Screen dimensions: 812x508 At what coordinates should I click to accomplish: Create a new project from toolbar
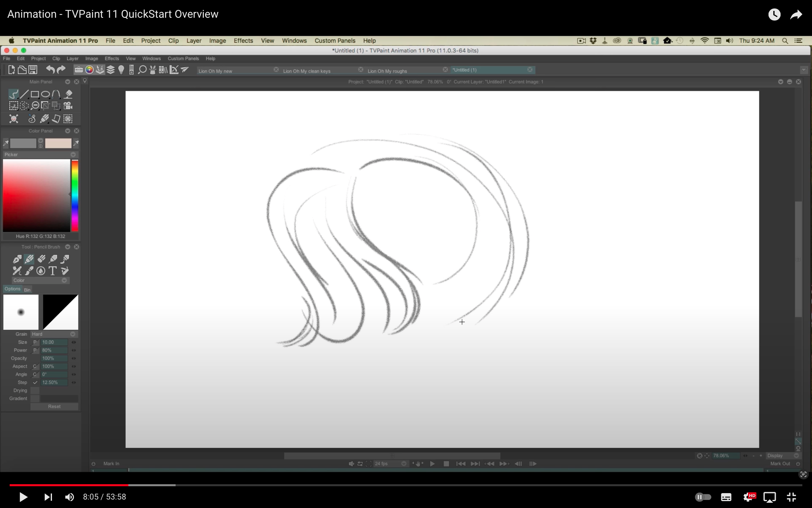click(x=11, y=70)
